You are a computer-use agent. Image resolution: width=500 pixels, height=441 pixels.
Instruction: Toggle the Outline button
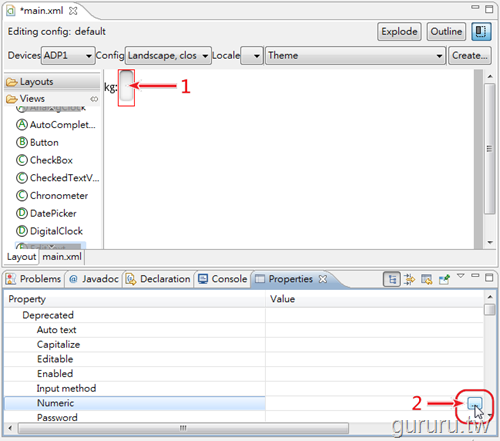coord(446,32)
